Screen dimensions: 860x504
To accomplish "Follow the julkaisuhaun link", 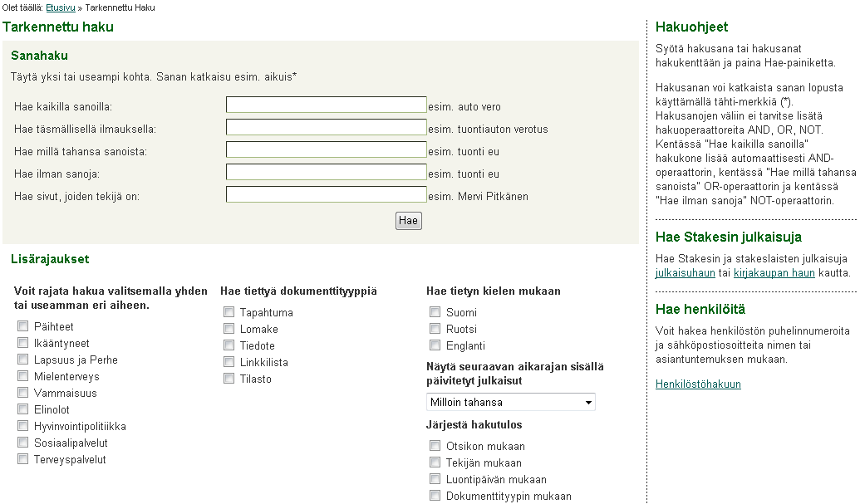I will tap(685, 273).
